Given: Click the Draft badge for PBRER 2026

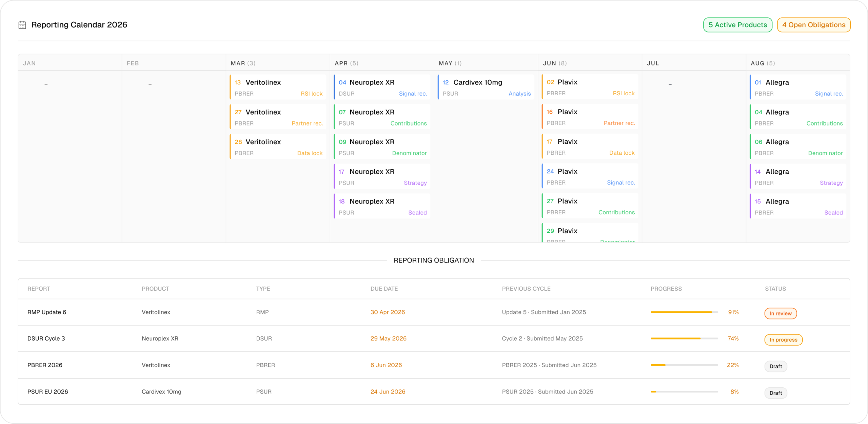Looking at the screenshot, I should click(x=775, y=366).
